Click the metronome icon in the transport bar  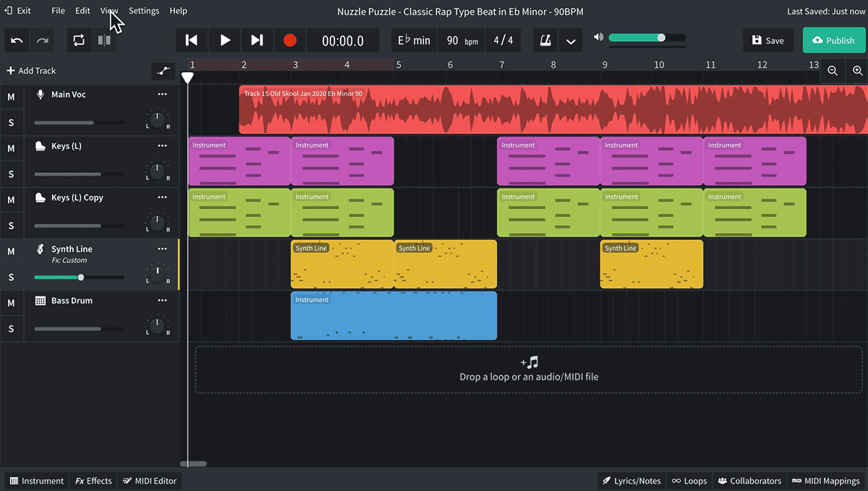545,40
